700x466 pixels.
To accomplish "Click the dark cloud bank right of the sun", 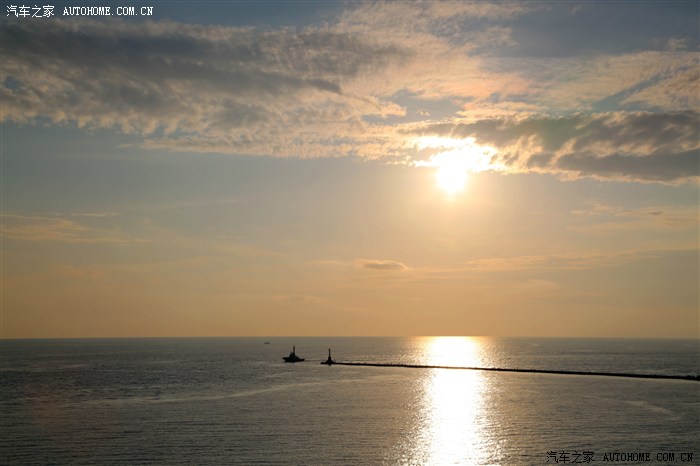I will [600, 145].
